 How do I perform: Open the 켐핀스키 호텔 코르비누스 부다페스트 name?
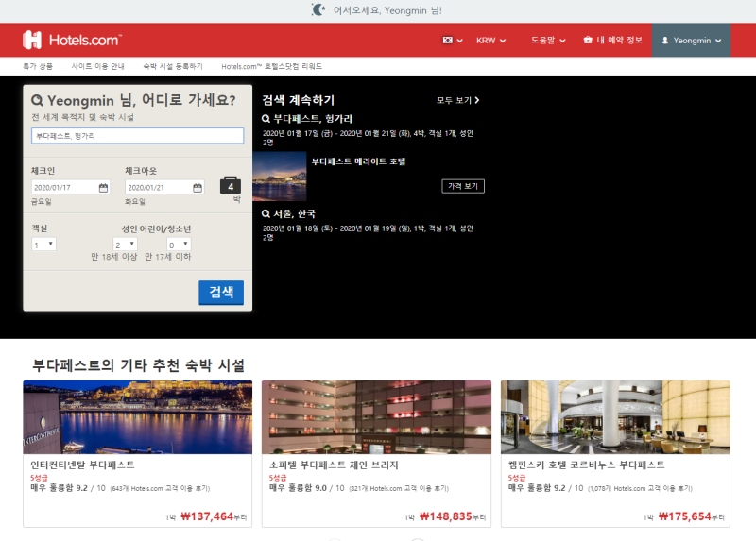pyautogui.click(x=586, y=465)
